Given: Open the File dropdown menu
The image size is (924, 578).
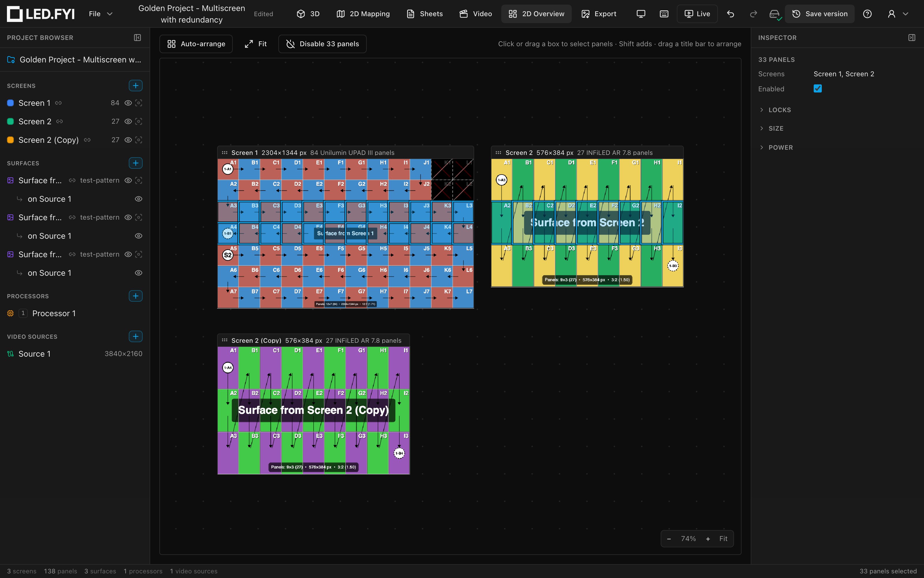Looking at the screenshot, I should [x=101, y=14].
